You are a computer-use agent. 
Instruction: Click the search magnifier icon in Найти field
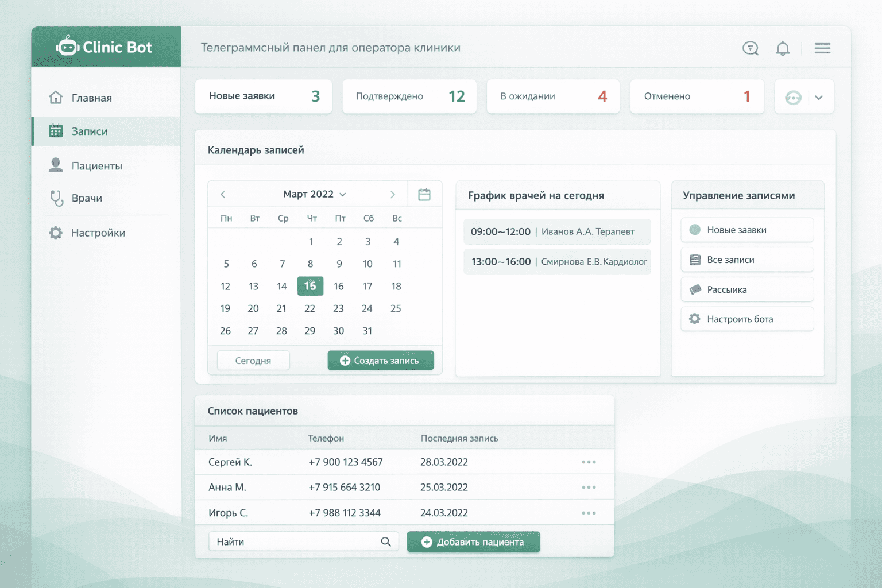(x=386, y=541)
